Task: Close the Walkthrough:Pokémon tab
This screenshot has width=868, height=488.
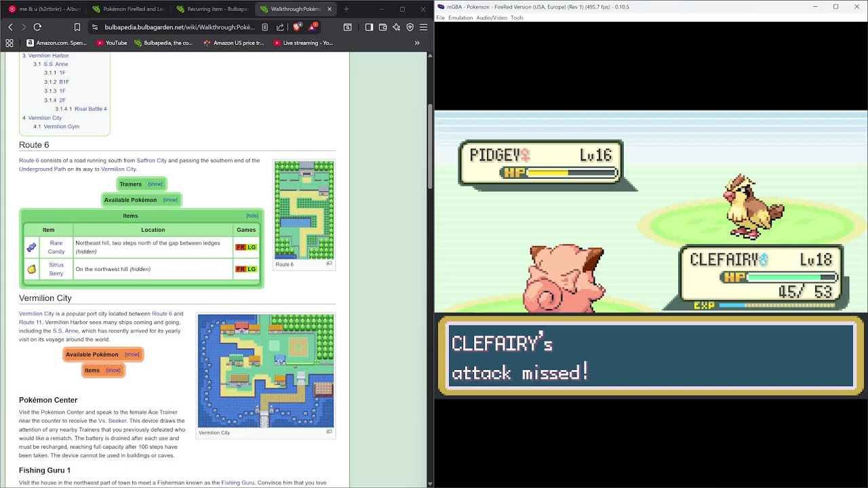Action: pyautogui.click(x=330, y=9)
